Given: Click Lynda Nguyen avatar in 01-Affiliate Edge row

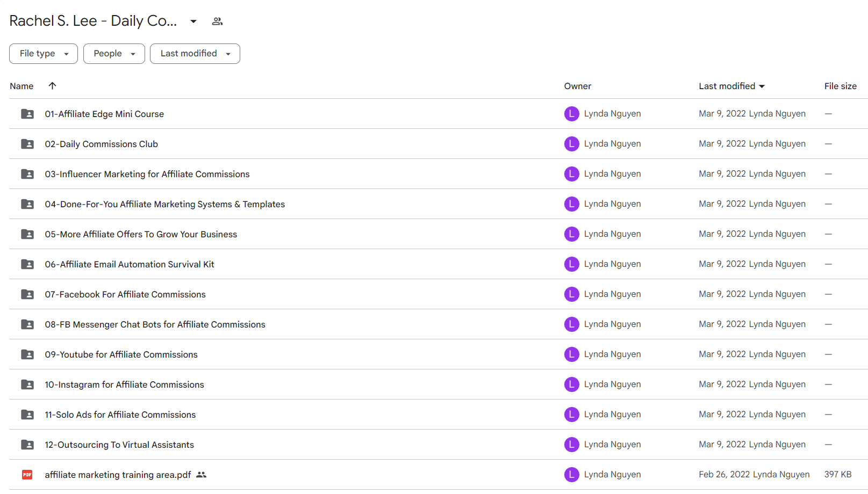Looking at the screenshot, I should click(571, 114).
